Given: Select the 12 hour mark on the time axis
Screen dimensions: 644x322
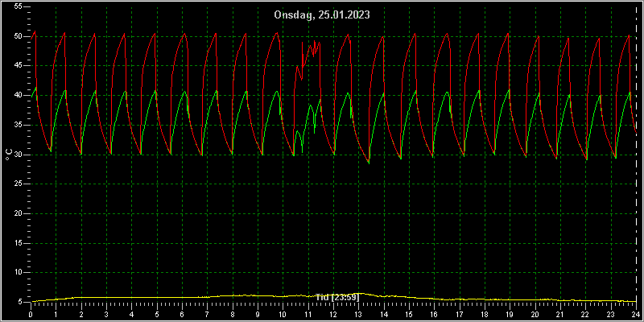Looking at the screenshot, I should (x=333, y=314).
